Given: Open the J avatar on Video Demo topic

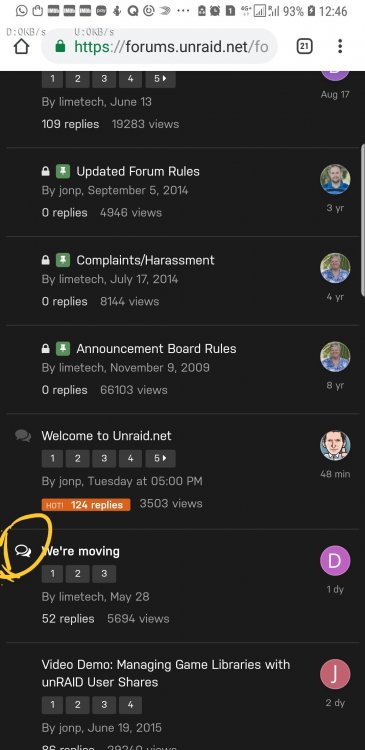Looking at the screenshot, I should (x=335, y=674).
